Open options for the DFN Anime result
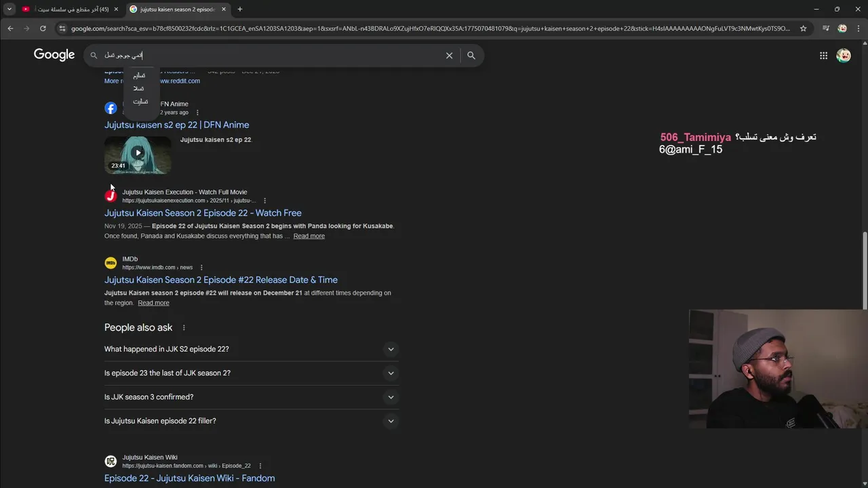This screenshot has width=868, height=488. pyautogui.click(x=197, y=113)
